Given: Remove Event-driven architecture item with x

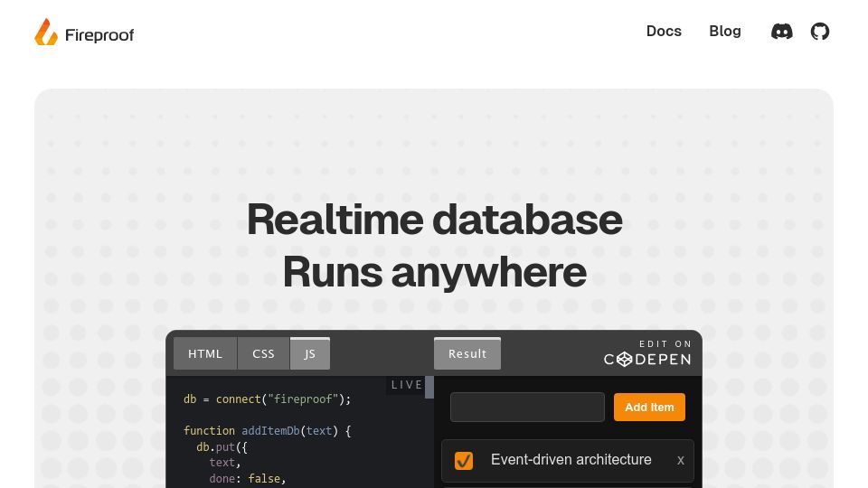Looking at the screenshot, I should (x=680, y=460).
